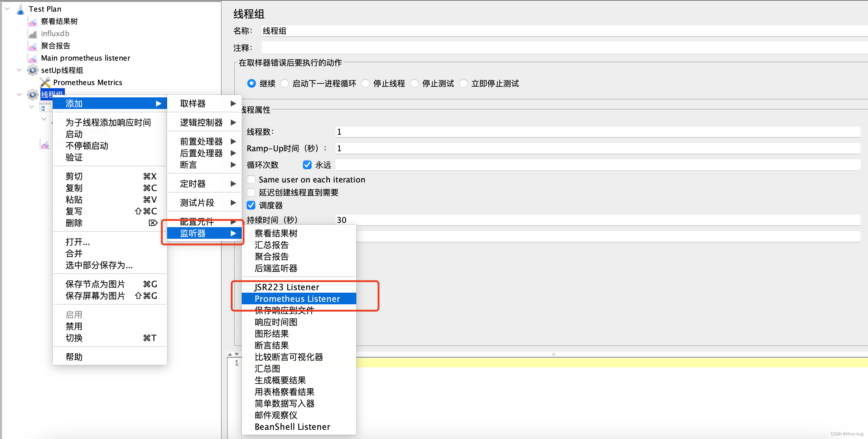Image resolution: width=868 pixels, height=439 pixels.
Task: Enable Same user on each iteration
Action: tap(251, 179)
